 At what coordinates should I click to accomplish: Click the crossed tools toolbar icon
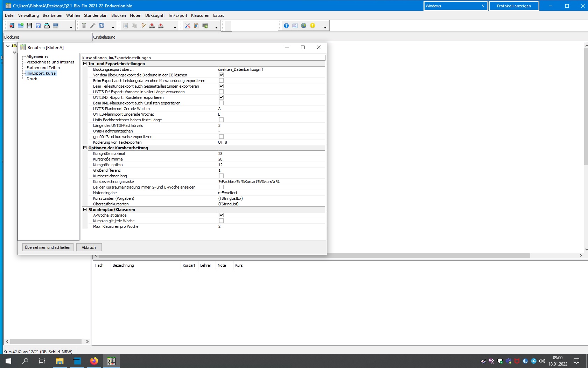(x=188, y=26)
